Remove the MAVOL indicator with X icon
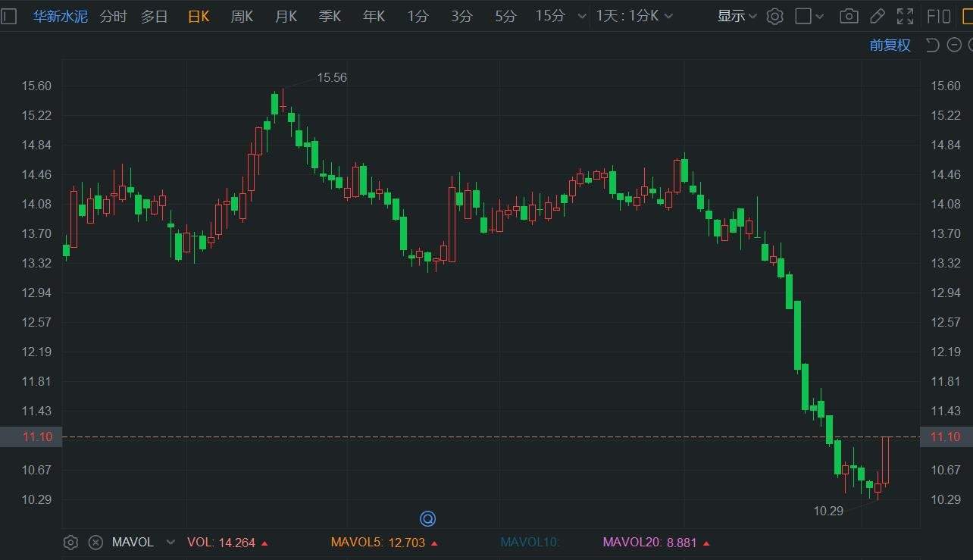Viewport: 973px width, 560px height. 95,543
